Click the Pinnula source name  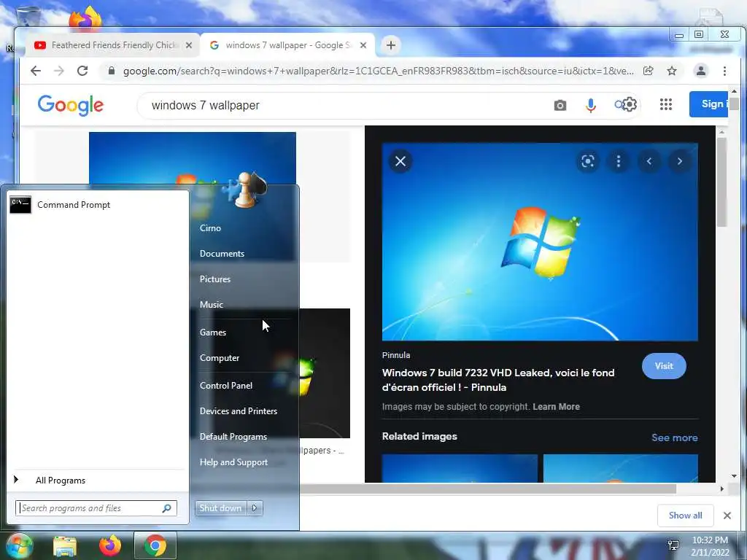pyautogui.click(x=396, y=355)
